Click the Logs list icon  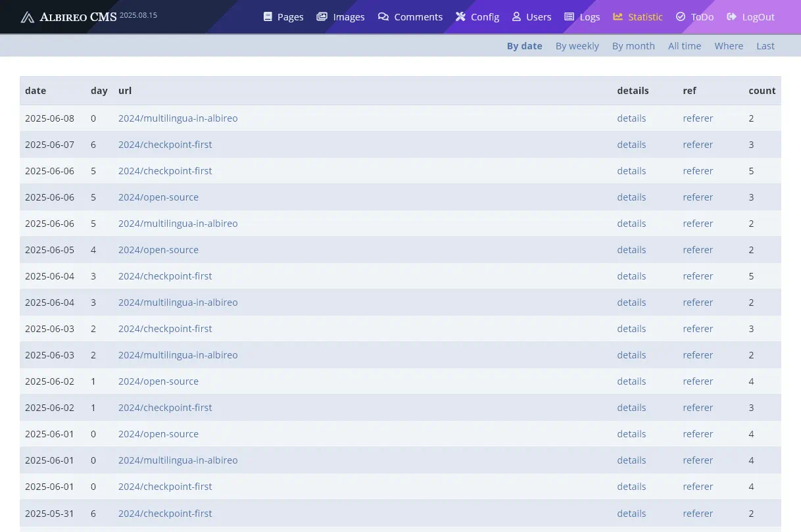pos(570,16)
